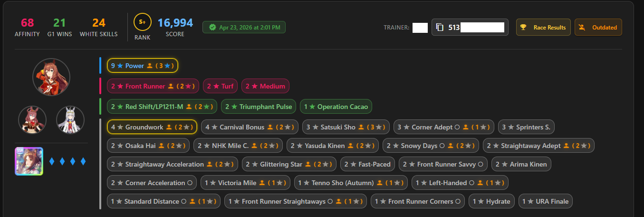The width and height of the screenshot is (644, 217).
Task: Select the Straightaway Acceleration chip
Action: (x=173, y=164)
